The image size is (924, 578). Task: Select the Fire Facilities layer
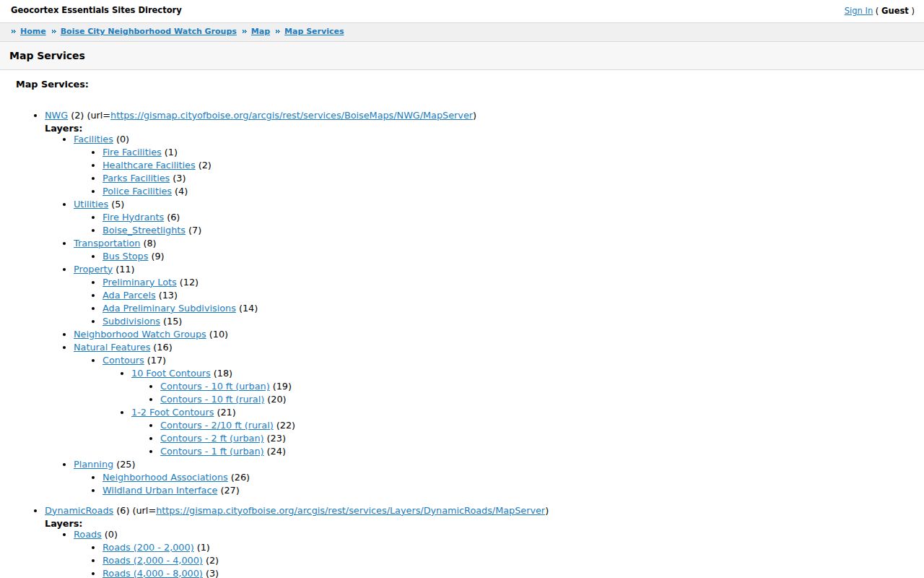pyautogui.click(x=132, y=152)
